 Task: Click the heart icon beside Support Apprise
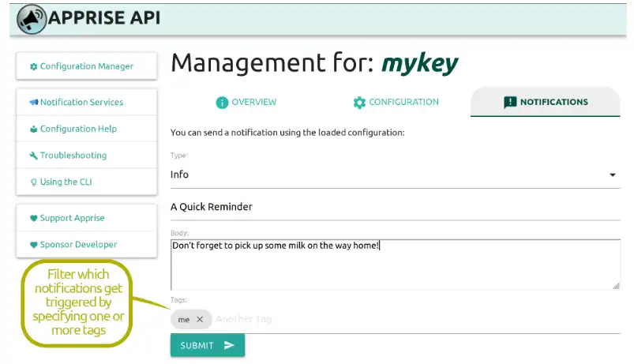pyautogui.click(x=34, y=219)
